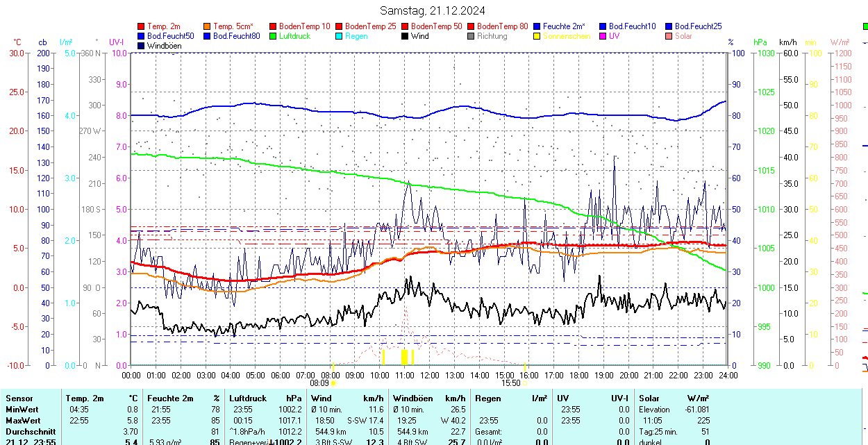868x445 pixels.
Task: Click the chart title Samstag, 21.12.2024
Action: click(433, 10)
